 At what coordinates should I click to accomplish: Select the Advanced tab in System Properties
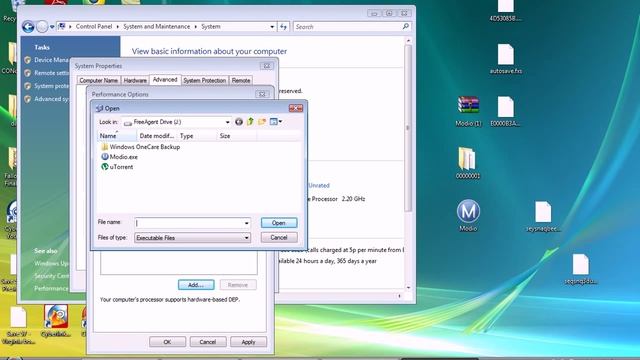pos(165,80)
